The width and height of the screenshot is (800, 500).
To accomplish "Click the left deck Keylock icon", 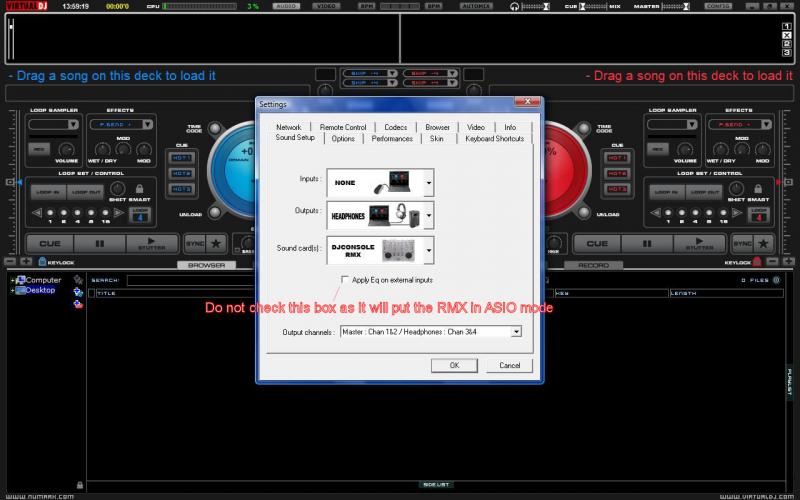I will coord(43,262).
